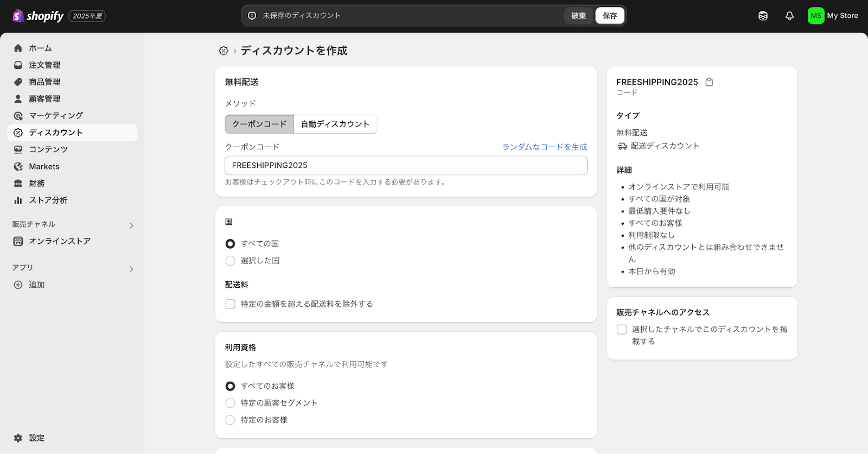
Task: Click the warning icon in unsaved bar
Action: [252, 16]
